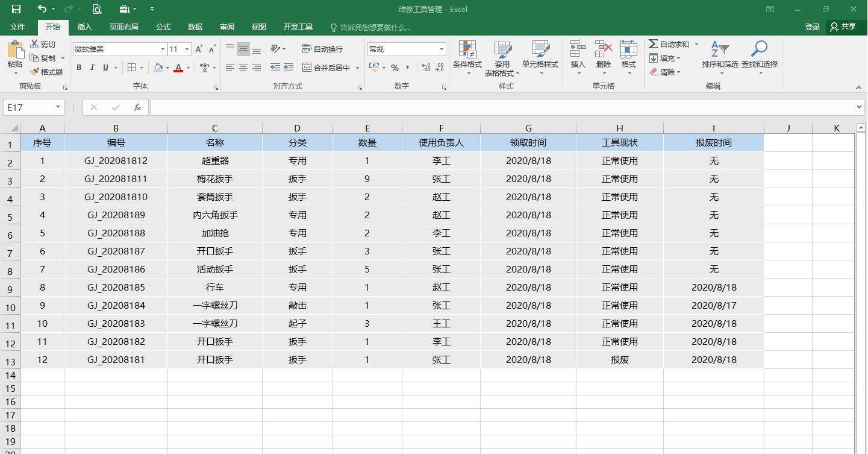Select the Format Painter (格式刷) tool

[47, 71]
